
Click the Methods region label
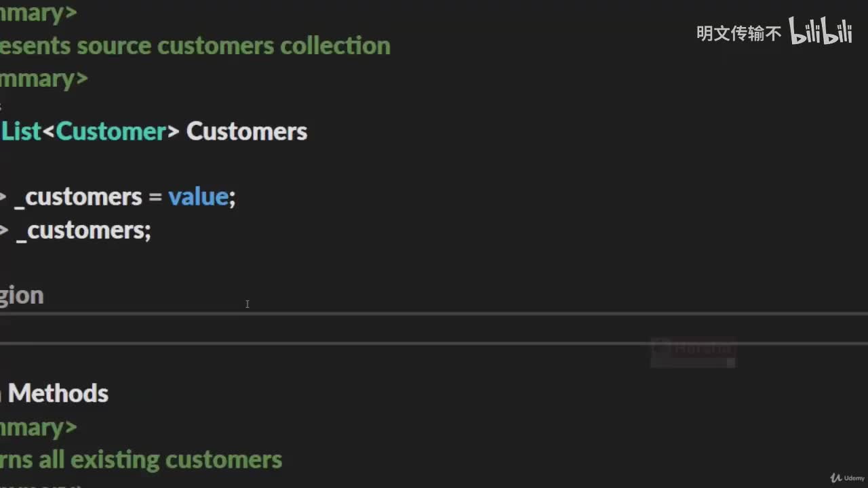tap(58, 394)
